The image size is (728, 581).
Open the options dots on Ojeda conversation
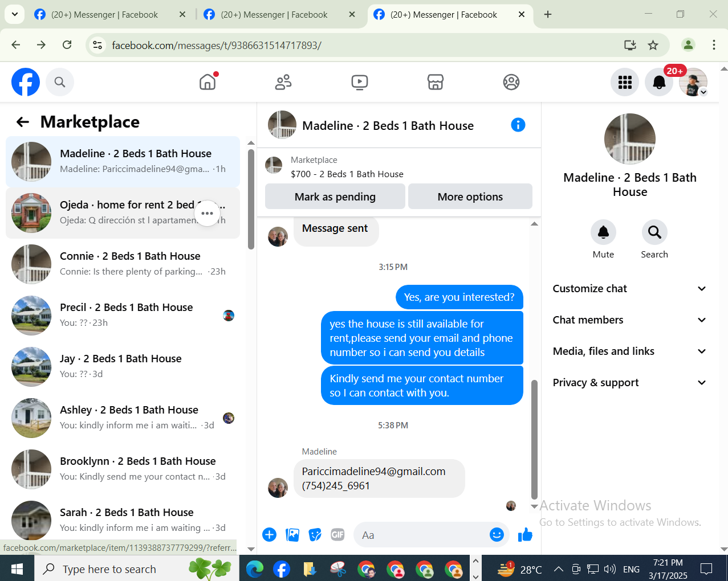pos(207,213)
